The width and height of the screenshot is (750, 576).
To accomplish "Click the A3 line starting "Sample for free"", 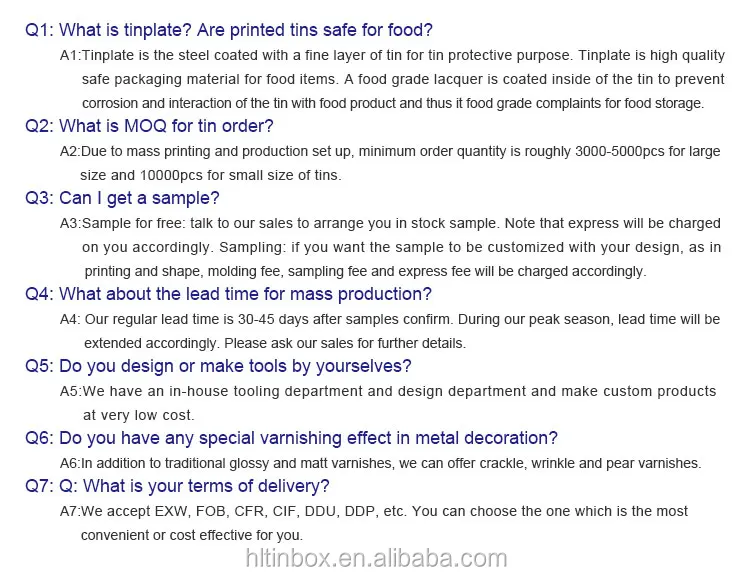I will click(x=390, y=223).
